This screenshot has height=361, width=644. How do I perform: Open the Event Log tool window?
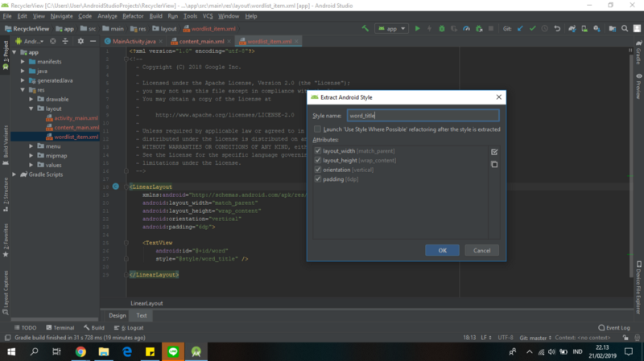point(614,328)
